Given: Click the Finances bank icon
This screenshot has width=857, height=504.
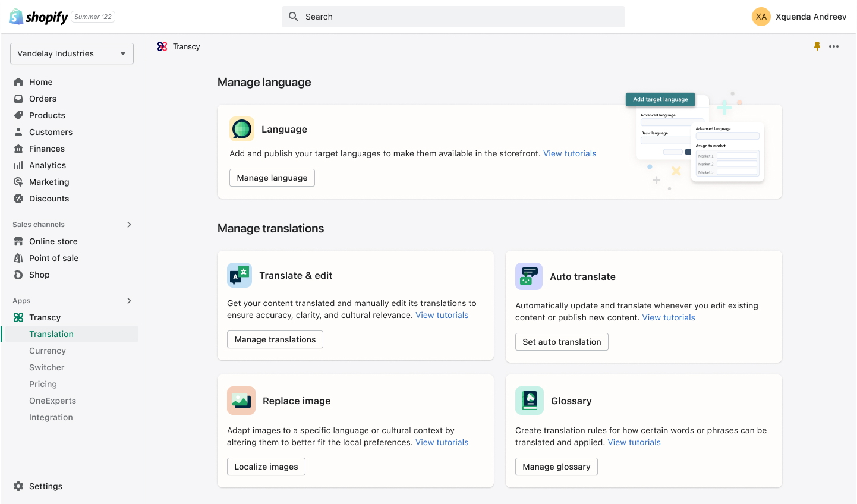Looking at the screenshot, I should 18,149.
